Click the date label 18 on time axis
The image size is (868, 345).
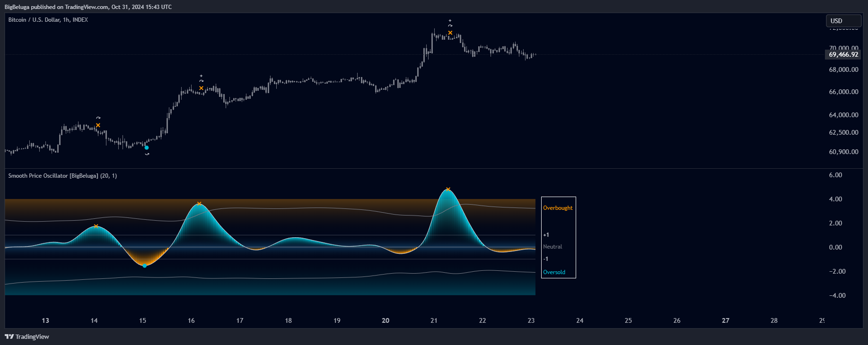click(288, 320)
